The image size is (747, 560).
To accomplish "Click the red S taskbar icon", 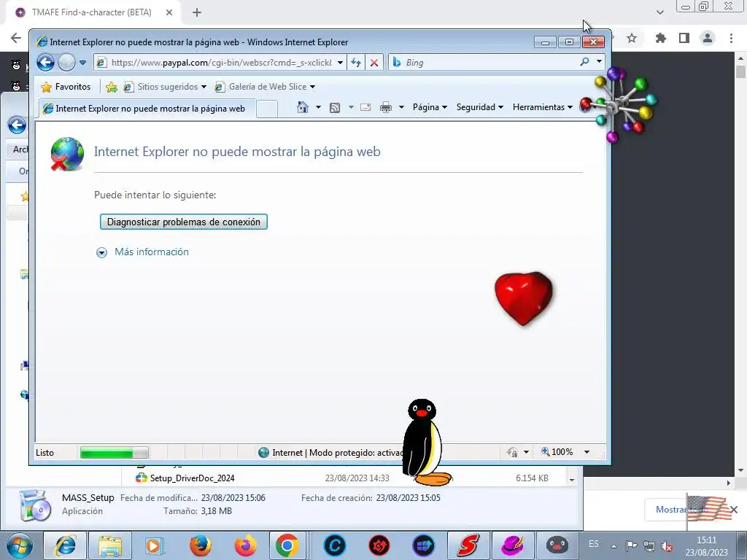I will (468, 545).
